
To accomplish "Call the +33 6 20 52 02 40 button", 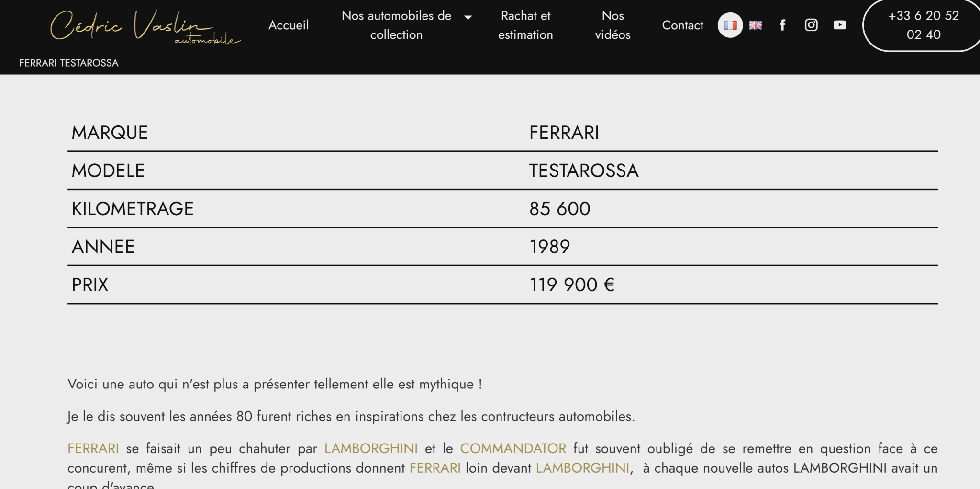I will tap(924, 25).
